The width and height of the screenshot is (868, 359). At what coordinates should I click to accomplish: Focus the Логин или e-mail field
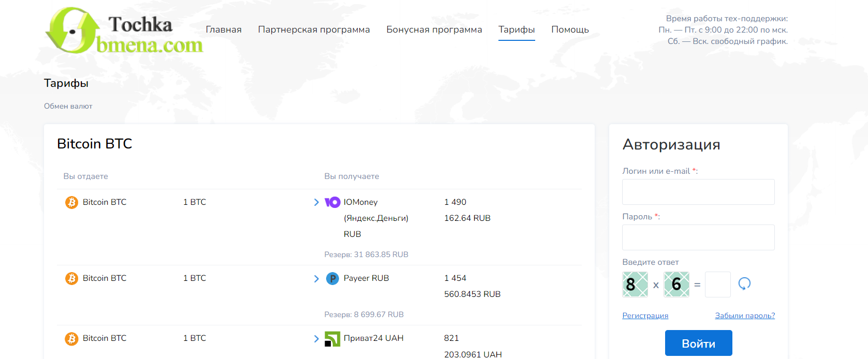tap(698, 192)
